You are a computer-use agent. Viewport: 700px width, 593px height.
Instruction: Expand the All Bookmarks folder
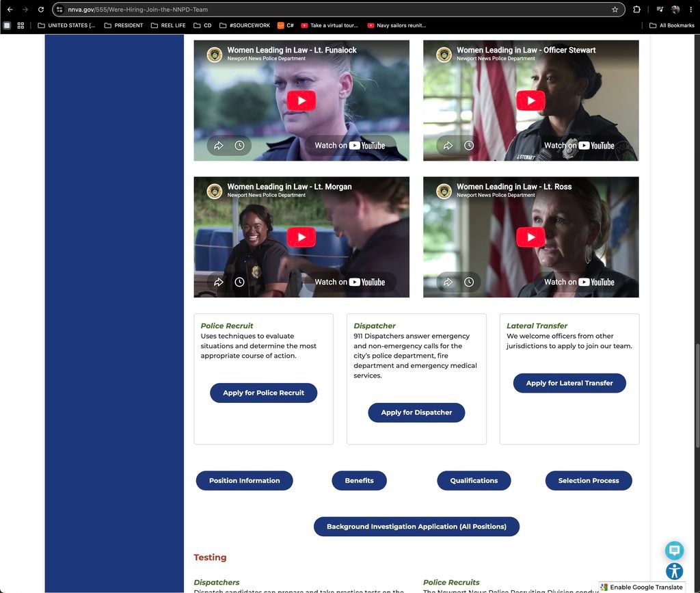pos(672,25)
